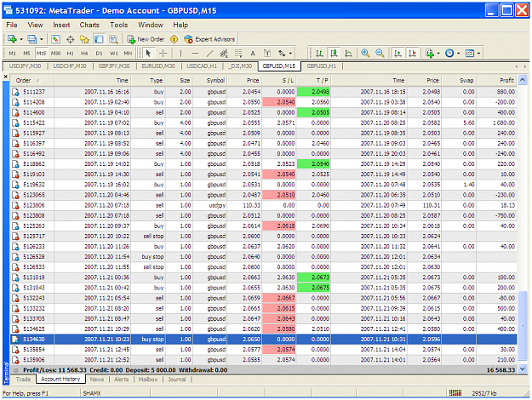Select the usdjpy order 5123806 row

(x=264, y=206)
